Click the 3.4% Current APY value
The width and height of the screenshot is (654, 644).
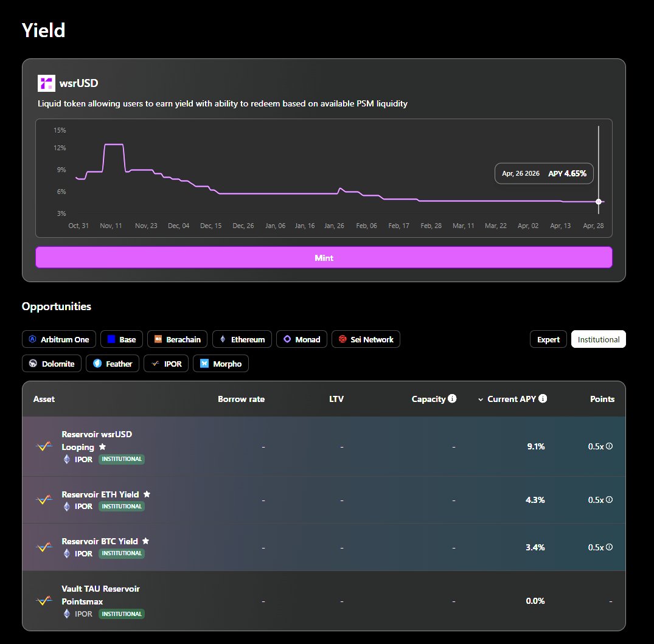point(535,547)
